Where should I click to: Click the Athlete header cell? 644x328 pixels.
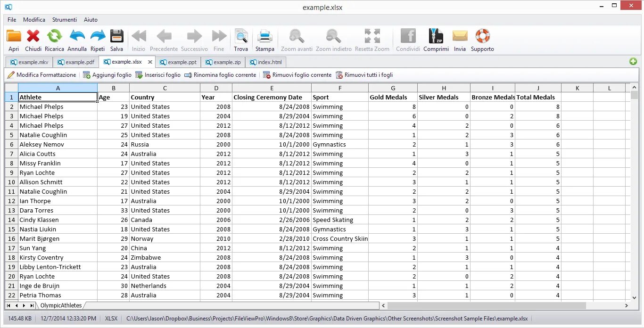[x=58, y=97]
